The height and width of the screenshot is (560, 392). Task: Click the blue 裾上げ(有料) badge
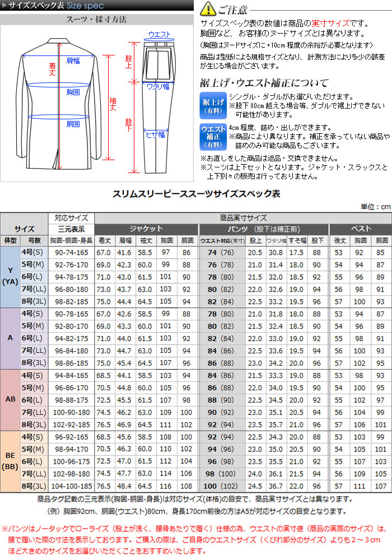[212, 104]
